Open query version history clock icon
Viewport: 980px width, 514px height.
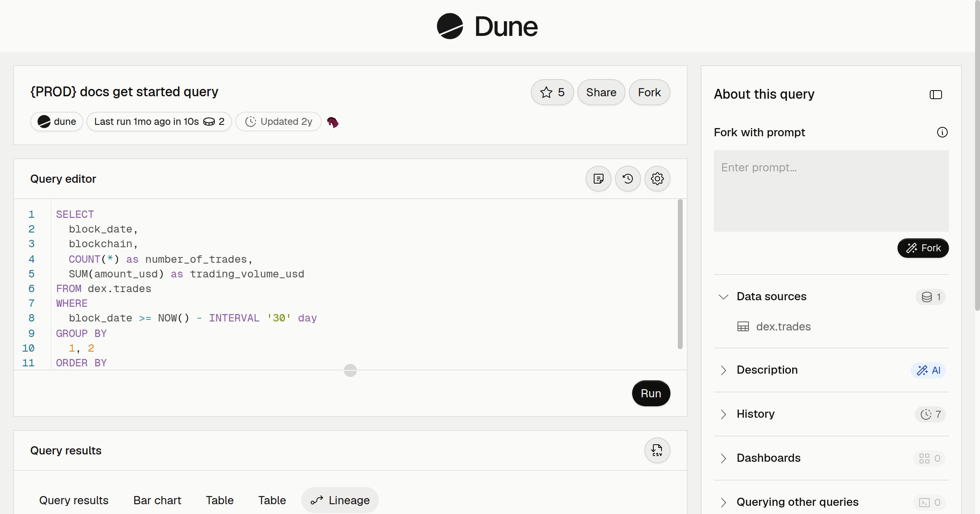pos(628,179)
